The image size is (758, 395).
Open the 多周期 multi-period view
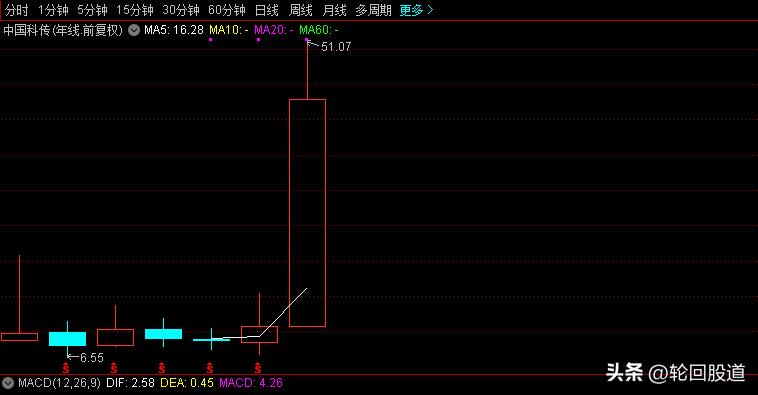[x=373, y=10]
